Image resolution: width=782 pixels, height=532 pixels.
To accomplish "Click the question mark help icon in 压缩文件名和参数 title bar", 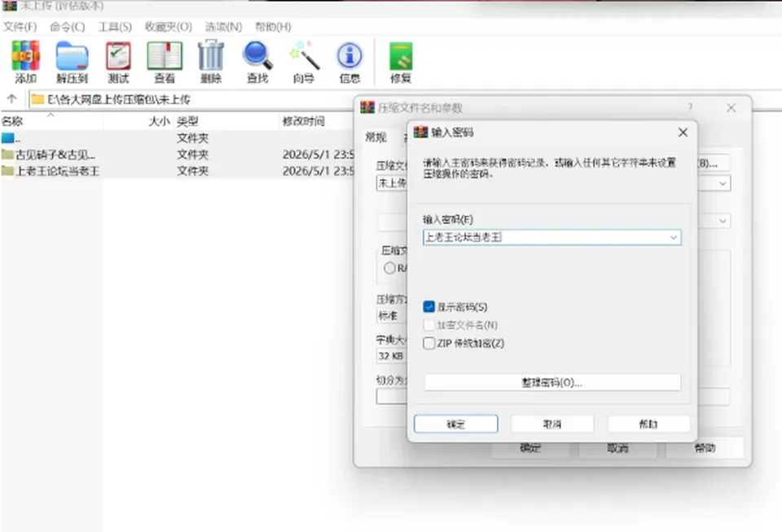I will point(690,108).
